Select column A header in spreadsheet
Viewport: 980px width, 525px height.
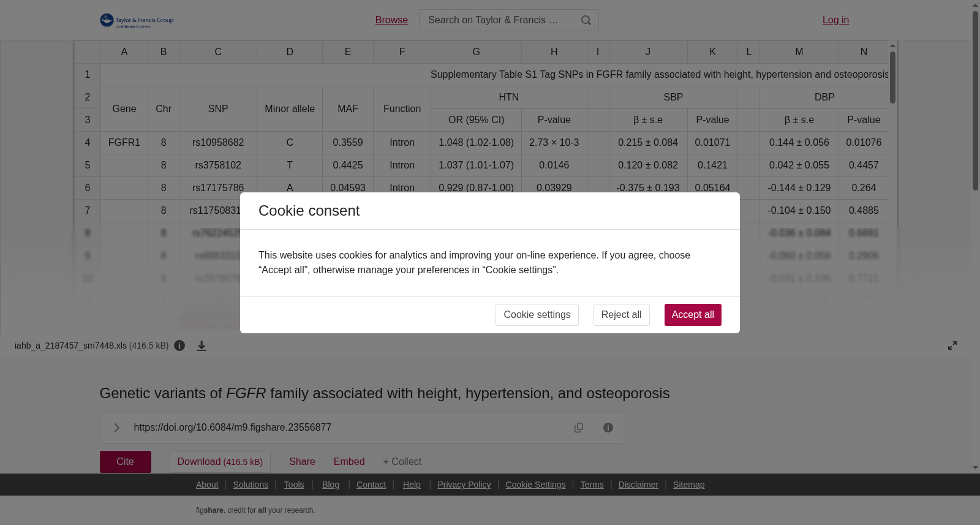pos(124,52)
